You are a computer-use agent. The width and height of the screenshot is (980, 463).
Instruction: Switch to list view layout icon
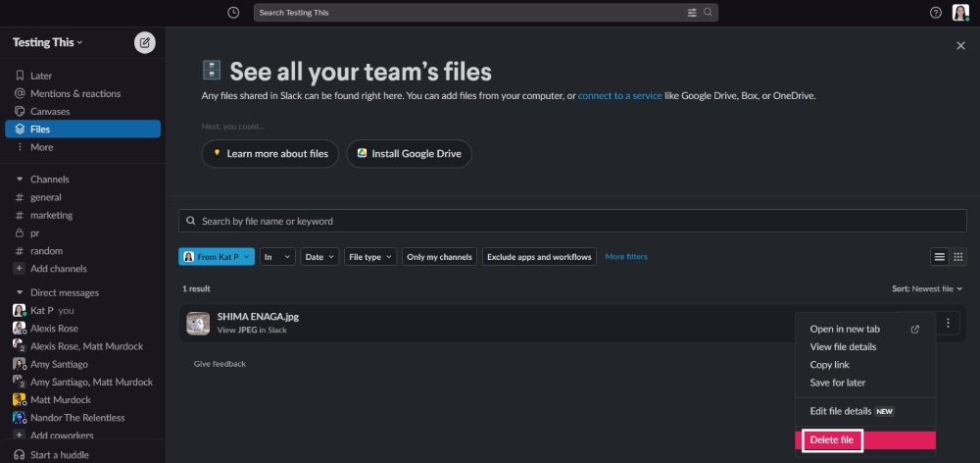[940, 257]
